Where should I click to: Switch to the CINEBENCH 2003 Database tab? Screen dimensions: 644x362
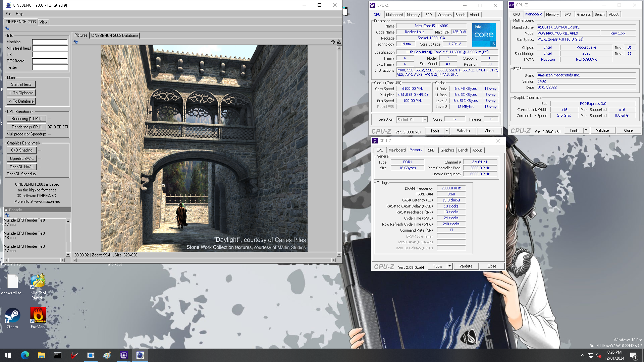(114, 36)
